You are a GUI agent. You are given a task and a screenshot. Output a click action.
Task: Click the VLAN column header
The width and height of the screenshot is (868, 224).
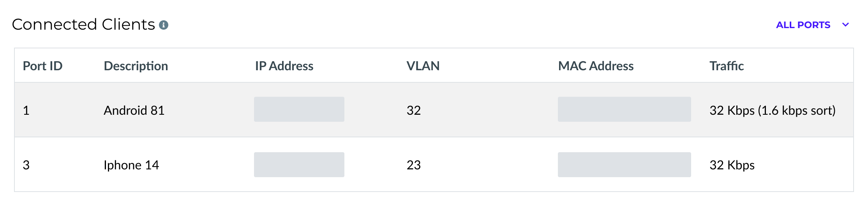point(423,66)
